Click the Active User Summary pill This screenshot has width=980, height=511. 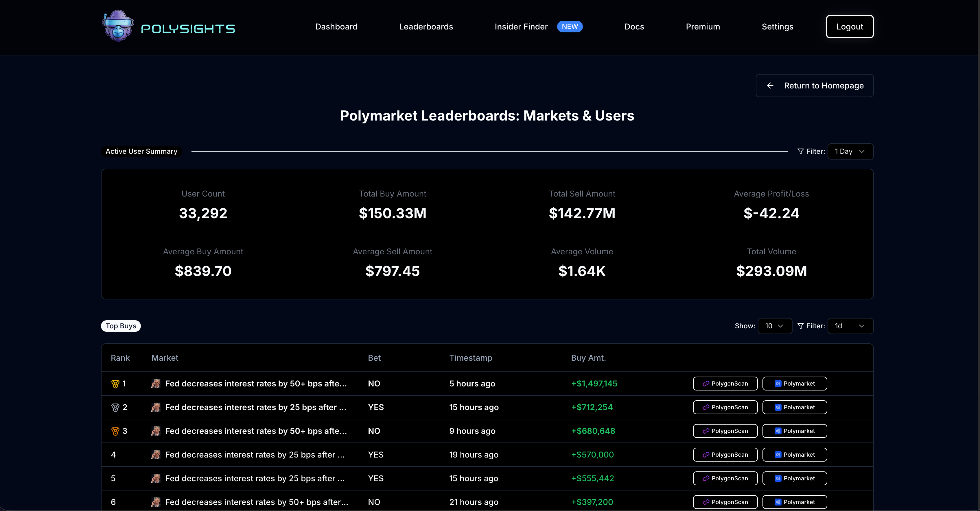(x=141, y=151)
